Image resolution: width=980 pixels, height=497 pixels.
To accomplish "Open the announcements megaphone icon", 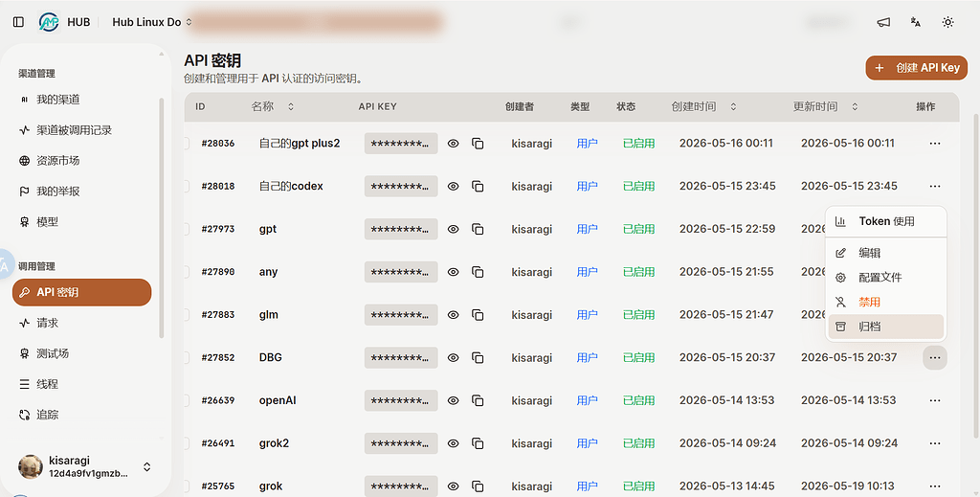I will coord(883,22).
